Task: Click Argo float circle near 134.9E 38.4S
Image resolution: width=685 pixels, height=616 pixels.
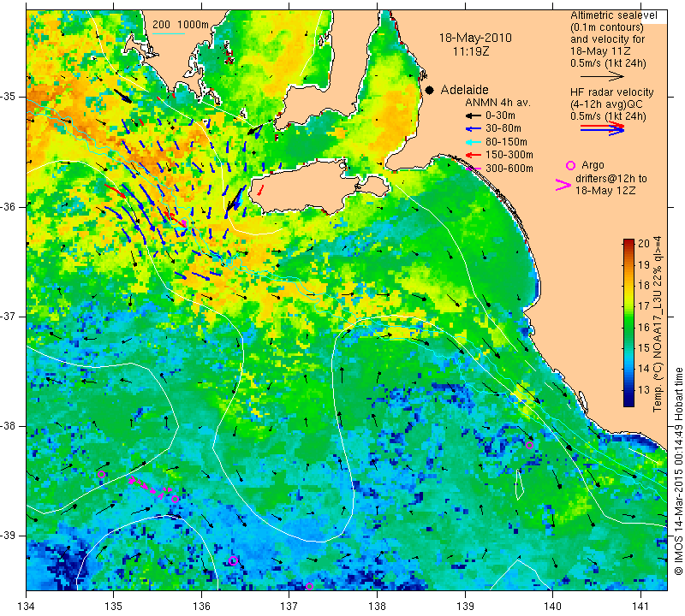Action: coord(102,475)
